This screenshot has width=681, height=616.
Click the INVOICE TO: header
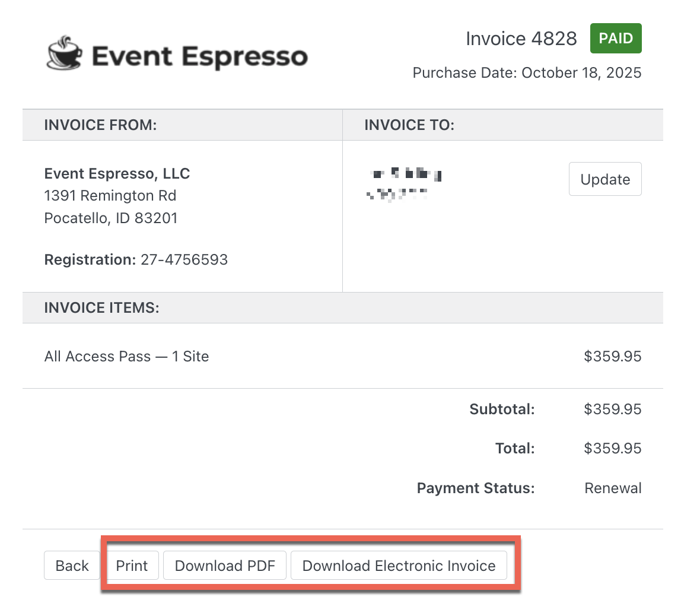[x=409, y=125]
